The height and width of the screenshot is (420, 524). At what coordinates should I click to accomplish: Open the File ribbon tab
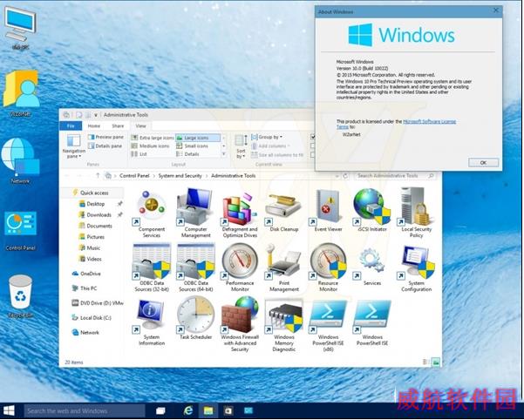click(71, 125)
